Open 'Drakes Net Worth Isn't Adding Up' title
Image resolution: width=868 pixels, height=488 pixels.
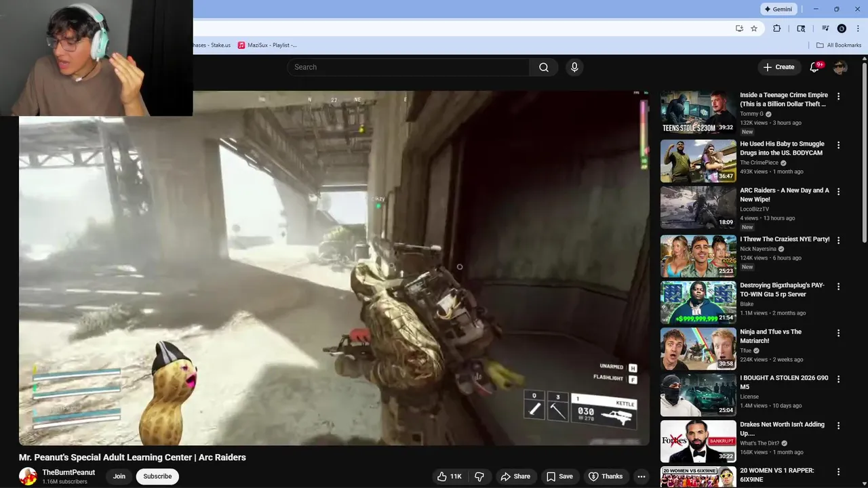coord(782,429)
